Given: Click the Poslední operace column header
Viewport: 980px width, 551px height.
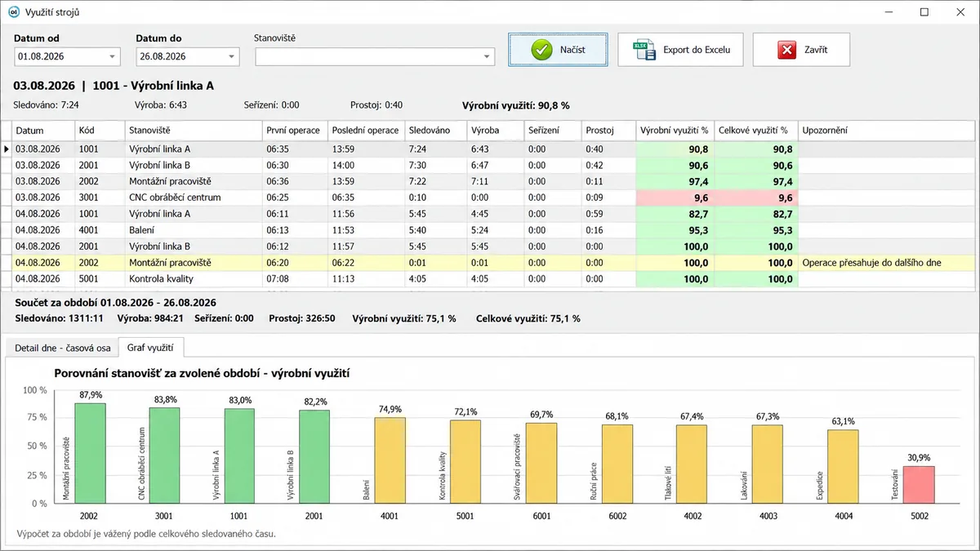Looking at the screenshot, I should 365,131.
